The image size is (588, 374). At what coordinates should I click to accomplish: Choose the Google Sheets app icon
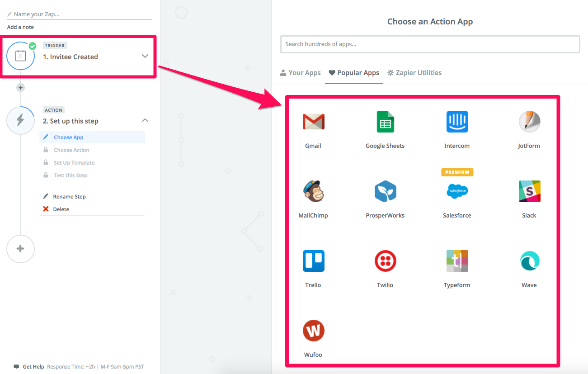(385, 122)
